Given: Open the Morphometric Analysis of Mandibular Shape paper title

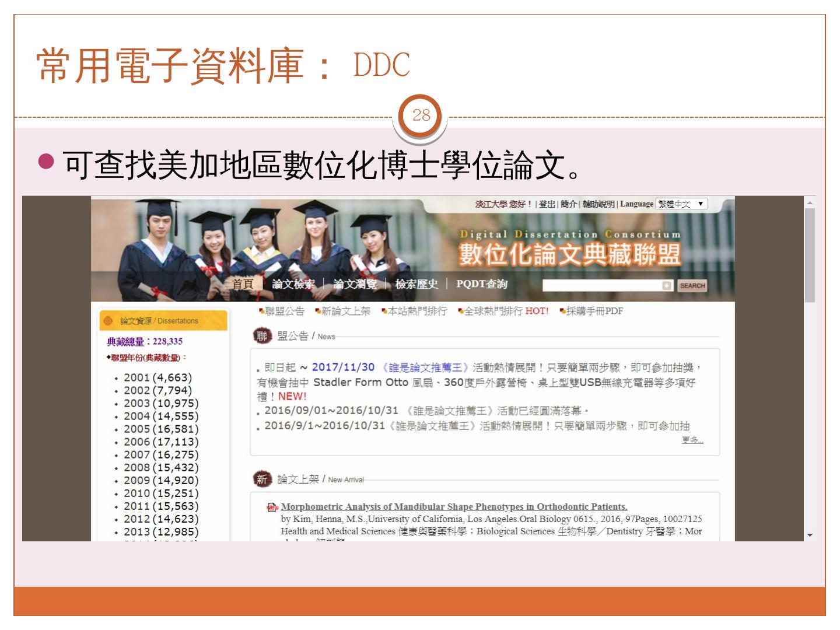Looking at the screenshot, I should coord(454,507).
